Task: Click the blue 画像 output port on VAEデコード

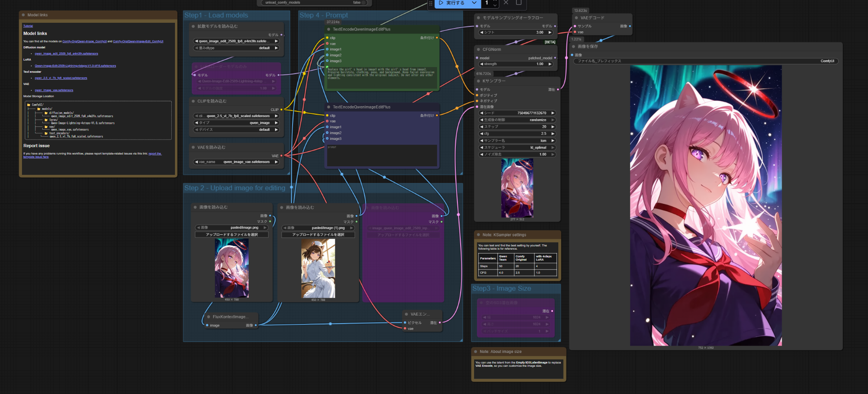Action: point(630,26)
